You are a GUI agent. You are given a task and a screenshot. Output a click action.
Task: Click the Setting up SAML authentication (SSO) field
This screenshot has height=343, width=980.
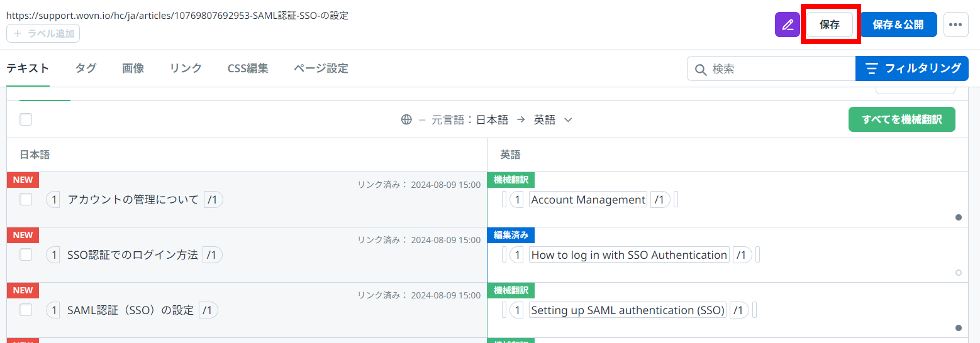tap(628, 310)
